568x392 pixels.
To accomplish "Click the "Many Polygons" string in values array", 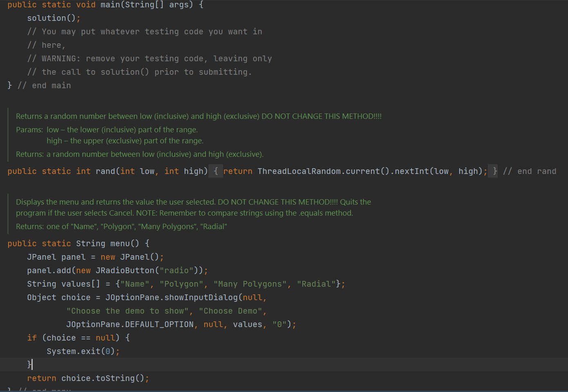I will (249, 284).
